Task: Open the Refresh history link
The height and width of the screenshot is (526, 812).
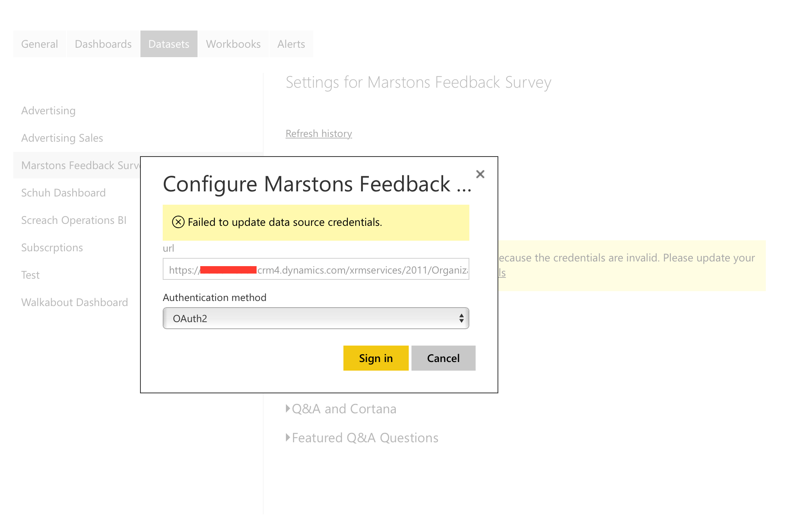Action: (318, 133)
